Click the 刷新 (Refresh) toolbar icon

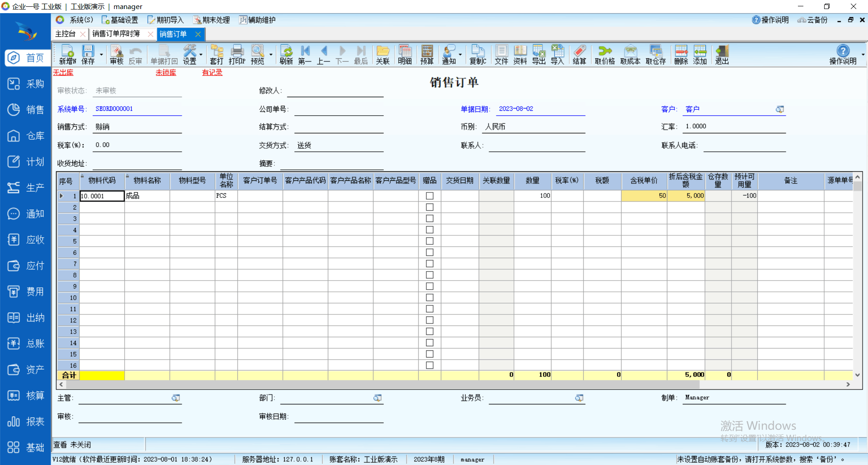pyautogui.click(x=286, y=55)
